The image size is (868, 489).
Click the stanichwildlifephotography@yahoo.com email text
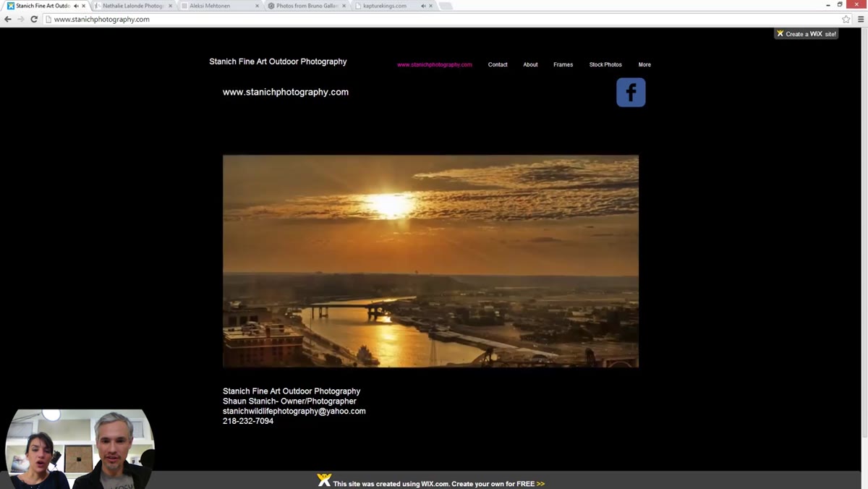pyautogui.click(x=294, y=411)
